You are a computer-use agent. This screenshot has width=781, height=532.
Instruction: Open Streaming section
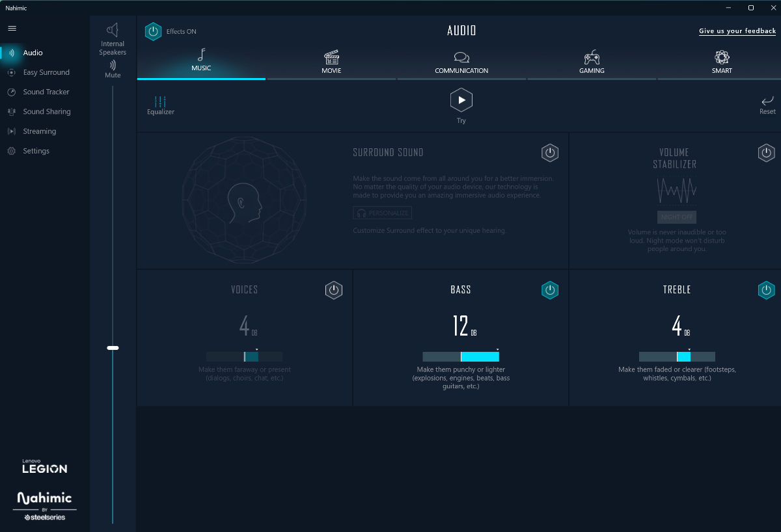pyautogui.click(x=39, y=131)
